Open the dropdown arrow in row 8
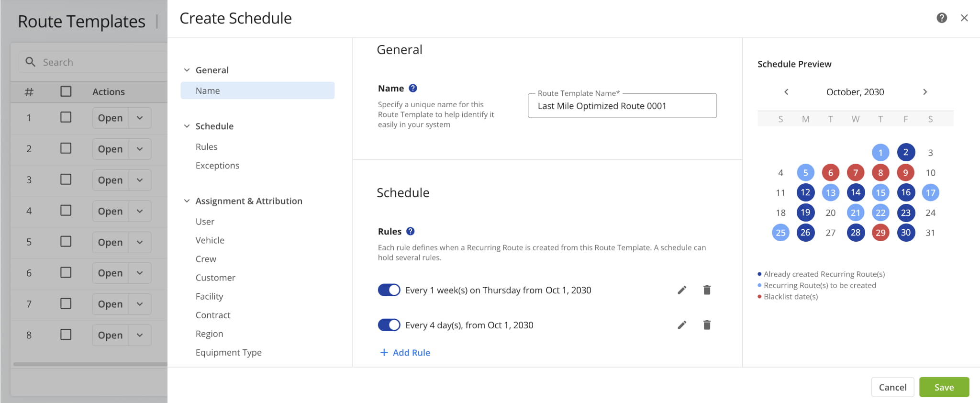The height and width of the screenshot is (403, 980). [x=140, y=335]
